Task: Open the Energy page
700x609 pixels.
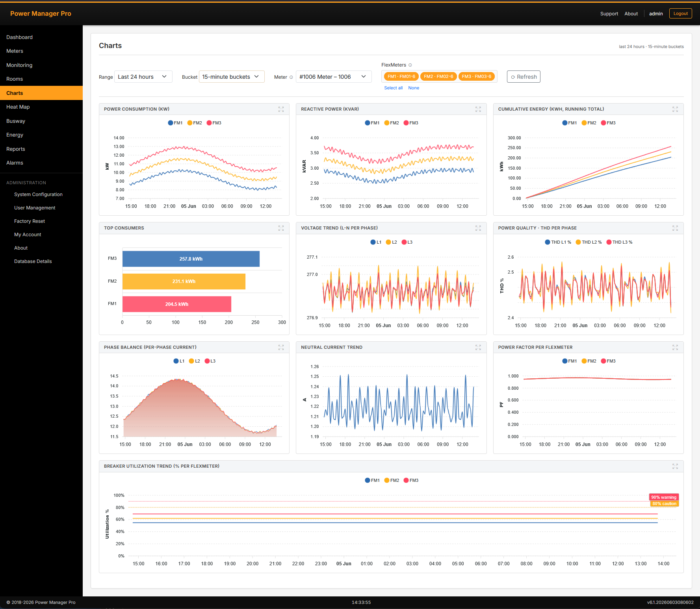Action: 41,135
